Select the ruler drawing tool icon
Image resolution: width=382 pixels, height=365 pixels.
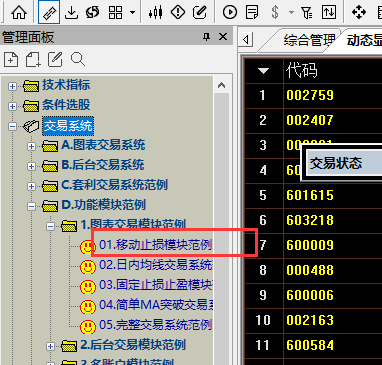pos(49,12)
